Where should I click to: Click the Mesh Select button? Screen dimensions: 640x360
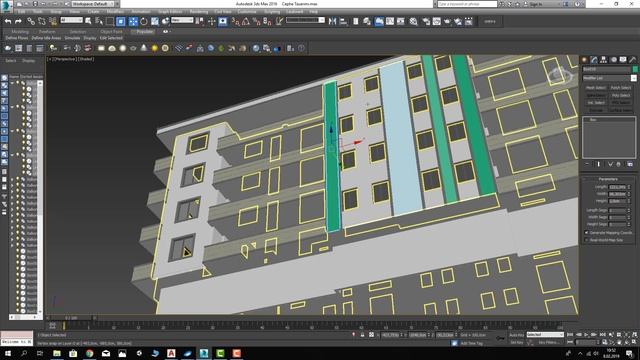coord(596,88)
